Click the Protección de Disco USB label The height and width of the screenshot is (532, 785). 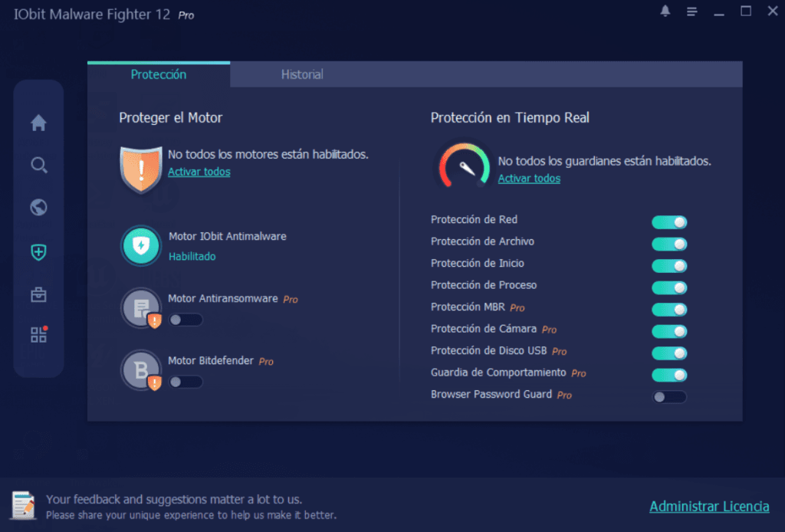[x=488, y=351]
